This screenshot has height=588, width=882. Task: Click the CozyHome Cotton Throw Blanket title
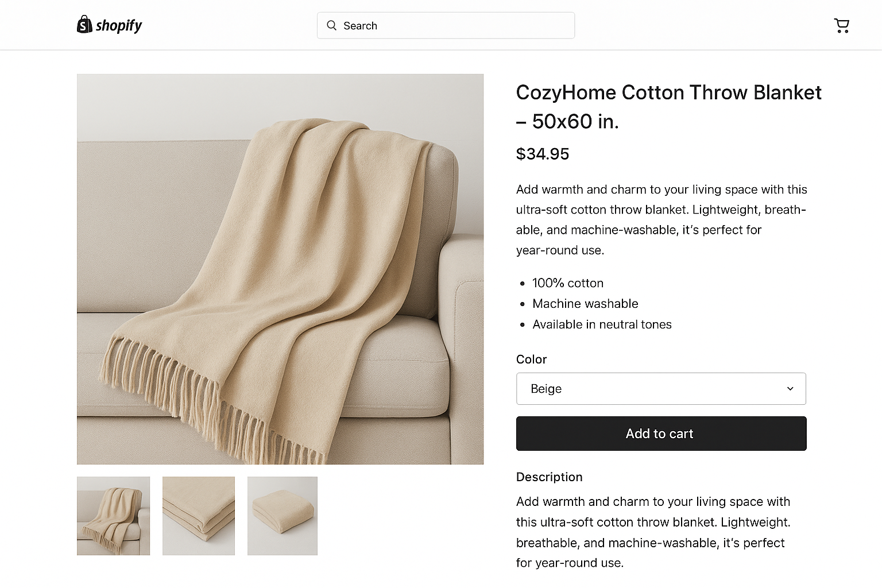click(x=668, y=107)
